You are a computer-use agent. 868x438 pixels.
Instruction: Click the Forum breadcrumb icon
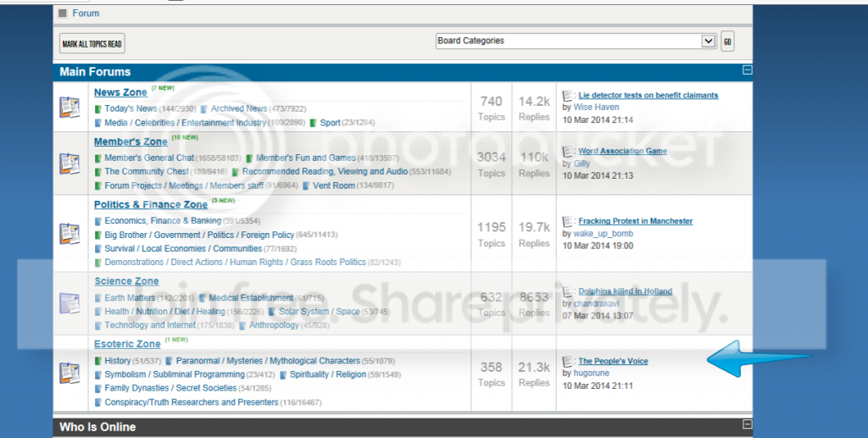point(63,14)
